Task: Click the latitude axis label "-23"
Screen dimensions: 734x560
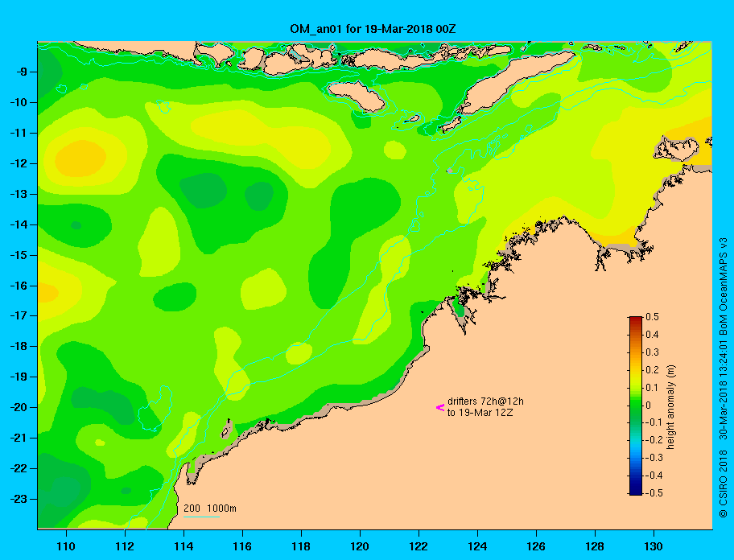Action: (19, 499)
